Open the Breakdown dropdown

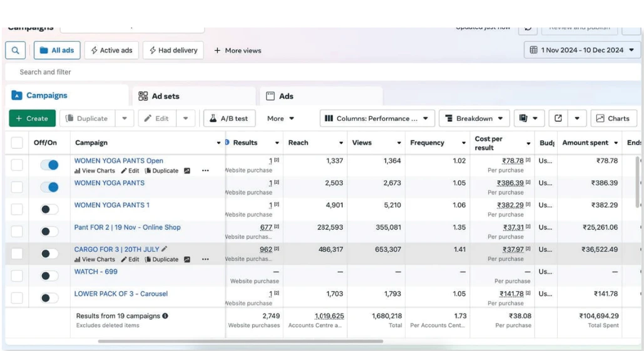coord(474,118)
